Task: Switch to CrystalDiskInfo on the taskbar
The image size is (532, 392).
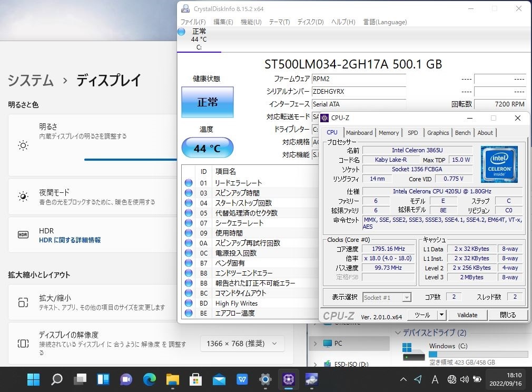Action: pyautogui.click(x=311, y=379)
